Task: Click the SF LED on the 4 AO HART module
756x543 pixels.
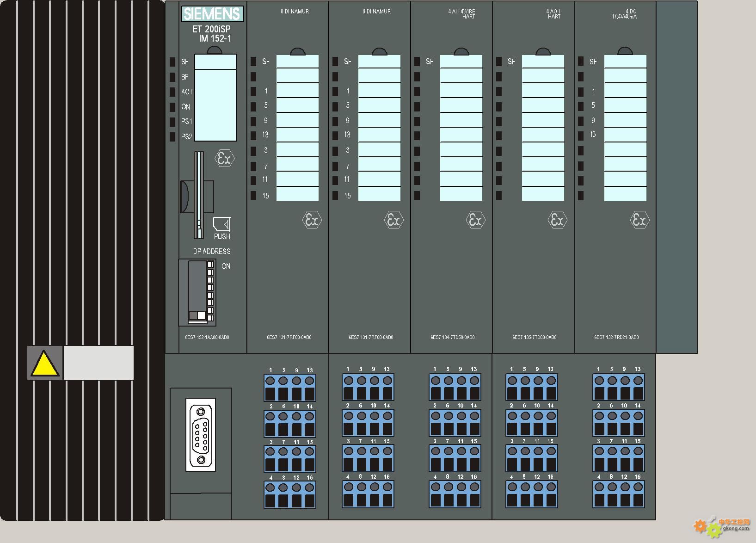Action: pyautogui.click(x=499, y=61)
